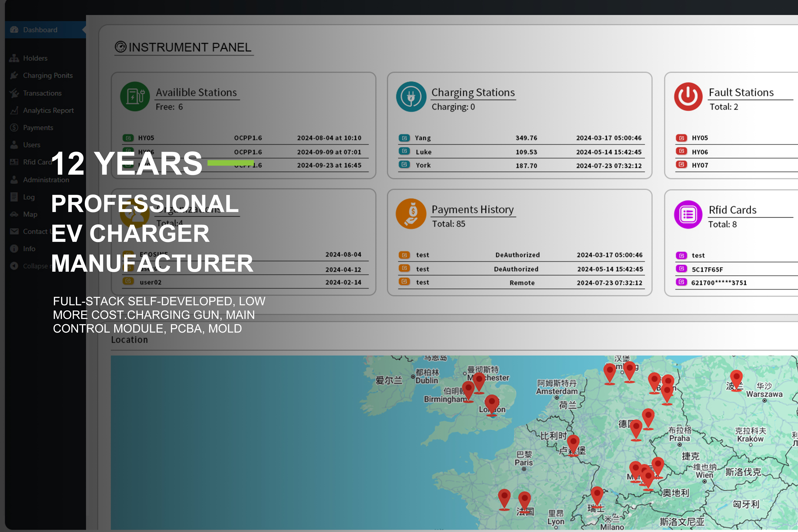
Task: Open Holders in the sidebar
Action: click(35, 58)
